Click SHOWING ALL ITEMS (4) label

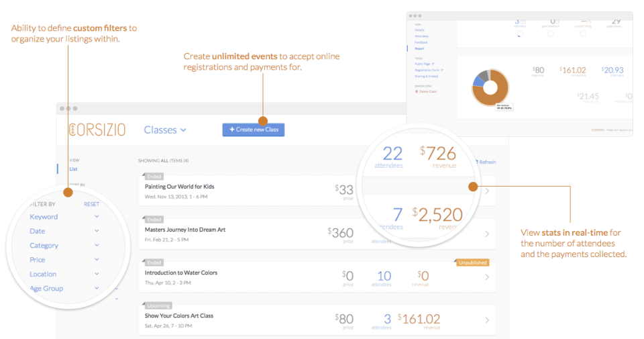tap(163, 160)
